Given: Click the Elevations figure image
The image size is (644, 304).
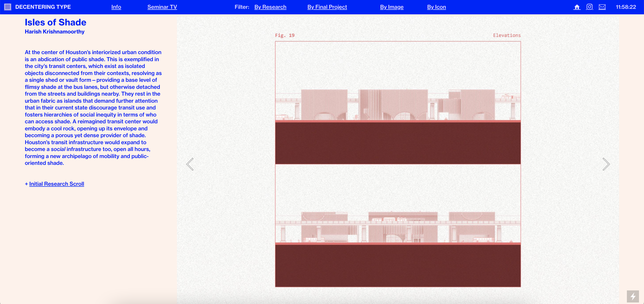Looking at the screenshot, I should 398,164.
